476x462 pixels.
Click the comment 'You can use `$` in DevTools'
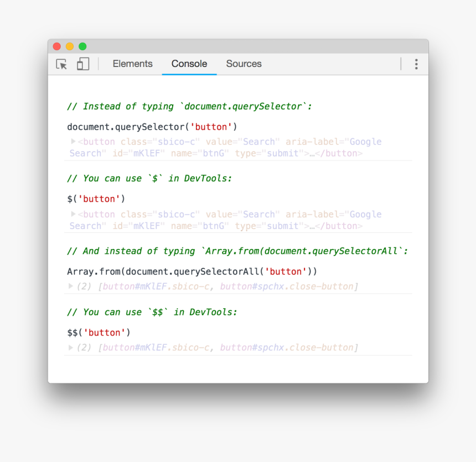tap(149, 178)
